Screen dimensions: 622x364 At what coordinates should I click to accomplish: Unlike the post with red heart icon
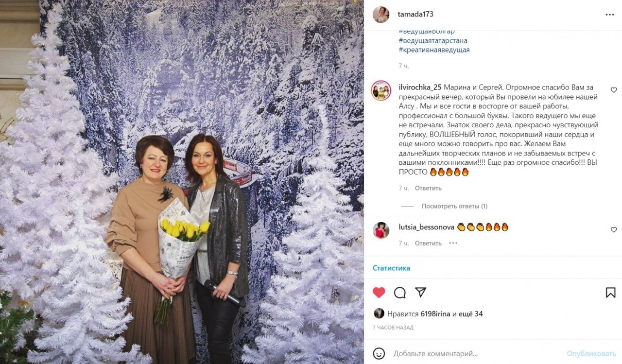(379, 293)
